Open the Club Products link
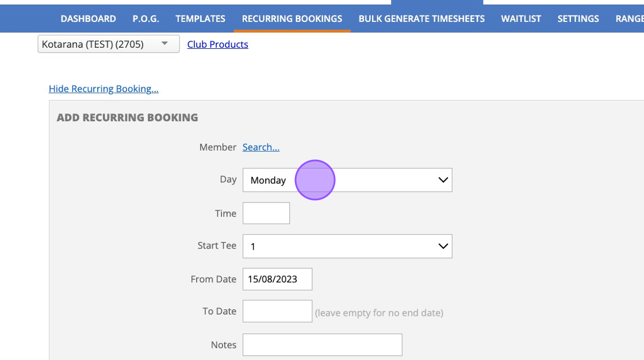This screenshot has width=644, height=360. tap(217, 44)
